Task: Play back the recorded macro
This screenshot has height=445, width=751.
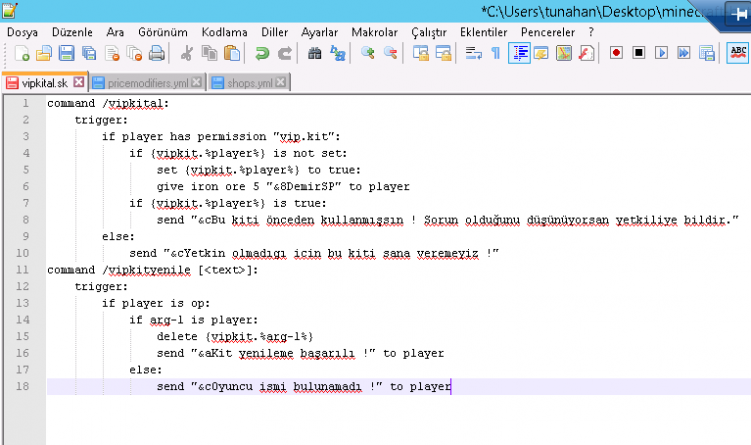Action: tap(661, 53)
